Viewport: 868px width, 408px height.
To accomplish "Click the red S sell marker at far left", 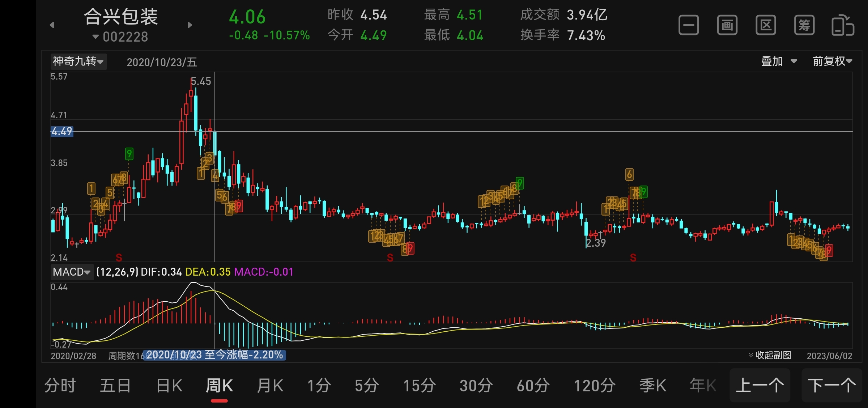I will coord(119,258).
